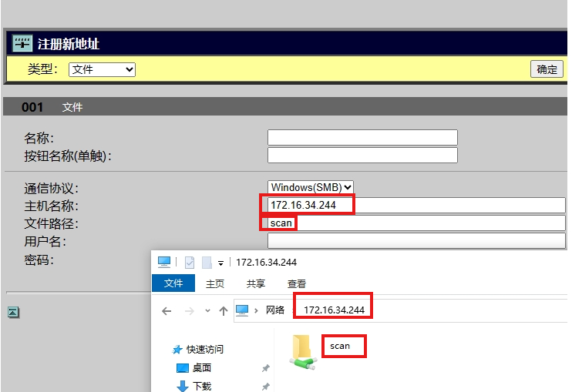Click the 确定 button
The width and height of the screenshot is (572, 392).
(547, 69)
